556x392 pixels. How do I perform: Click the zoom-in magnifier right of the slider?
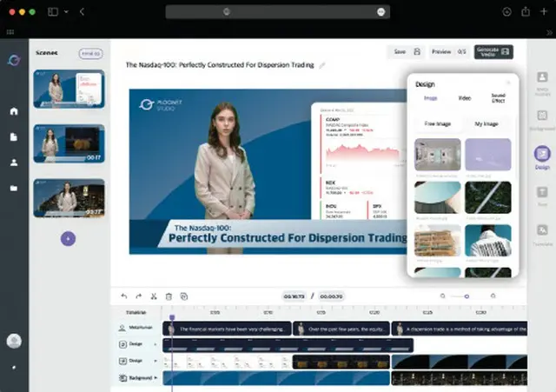tap(493, 296)
